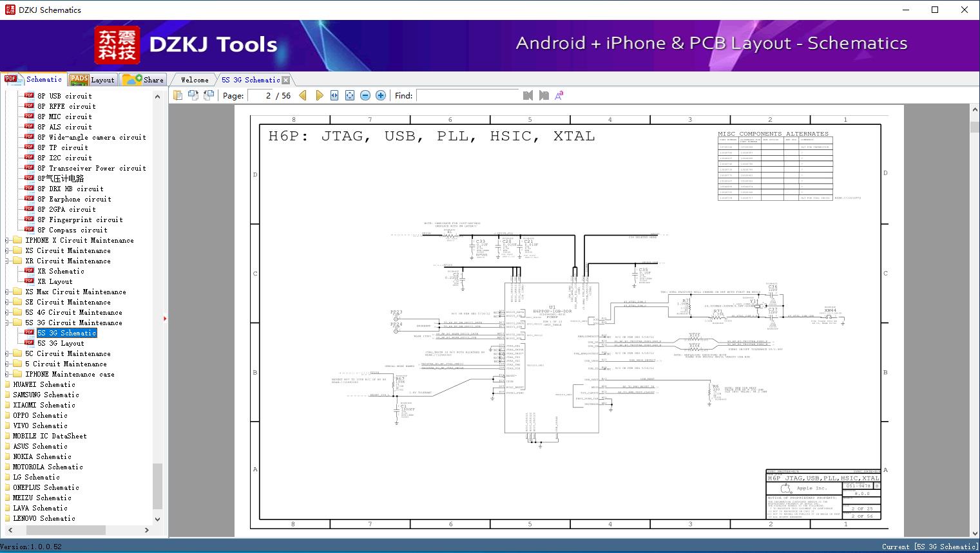The height and width of the screenshot is (553, 980).
Task: Select the HUAWEI Schematic folder
Action: (x=44, y=385)
